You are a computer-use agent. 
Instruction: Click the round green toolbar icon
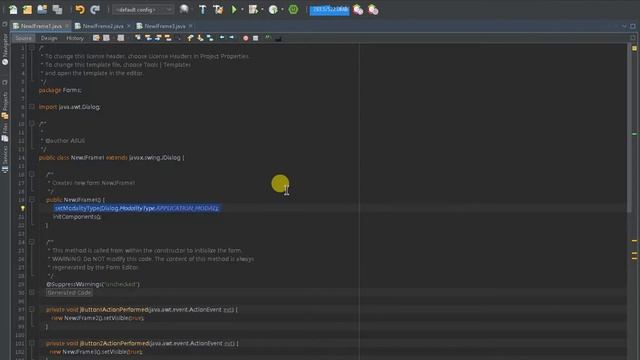coord(293,9)
